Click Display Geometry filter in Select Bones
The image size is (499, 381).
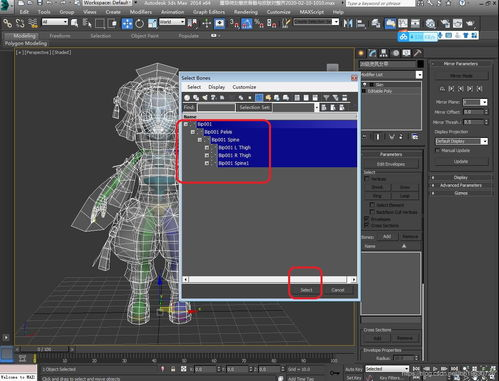click(x=187, y=98)
